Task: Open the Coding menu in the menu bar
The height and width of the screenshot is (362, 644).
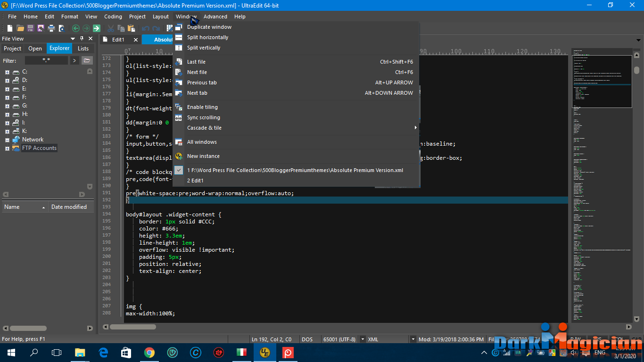Action: (x=113, y=16)
